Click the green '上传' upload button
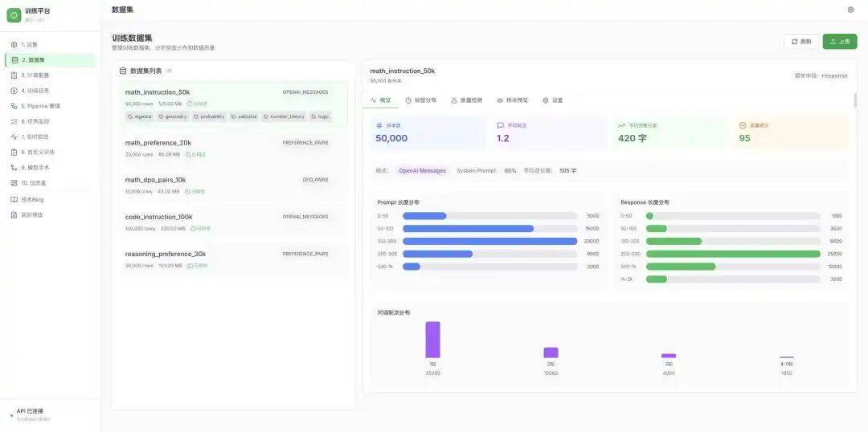 (840, 42)
